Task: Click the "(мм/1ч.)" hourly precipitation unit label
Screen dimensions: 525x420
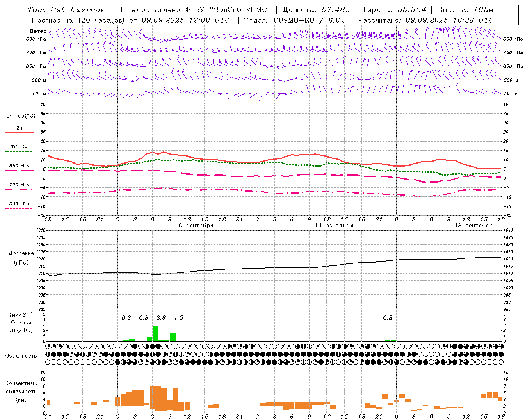Action: pos(21,330)
